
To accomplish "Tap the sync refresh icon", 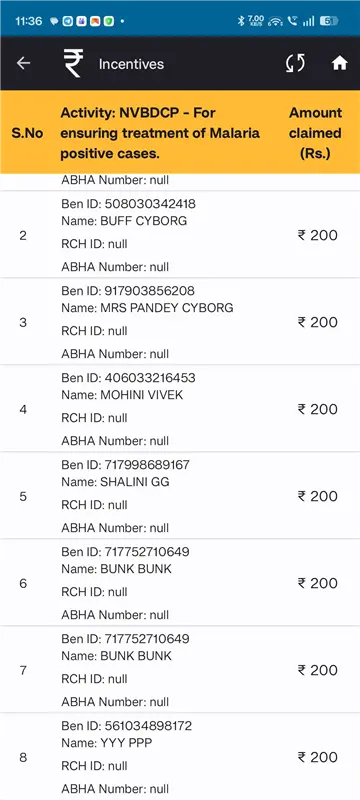I will click(x=295, y=63).
